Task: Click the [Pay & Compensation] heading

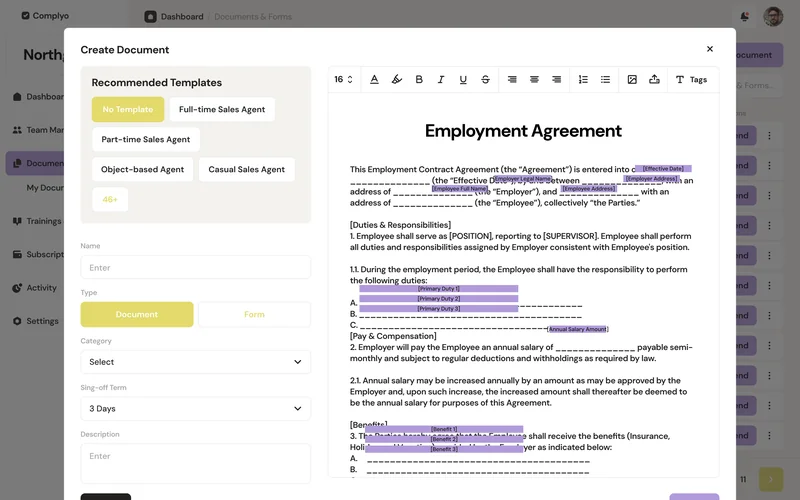Action: (393, 336)
